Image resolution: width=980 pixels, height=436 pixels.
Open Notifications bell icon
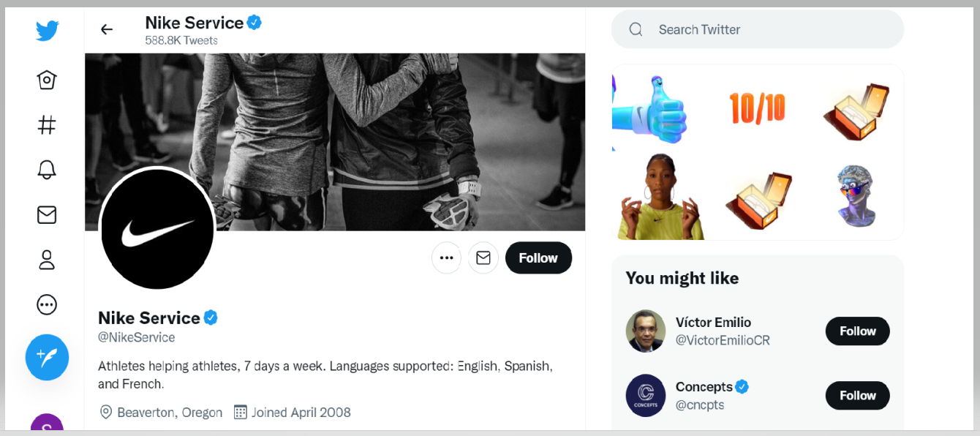[47, 170]
